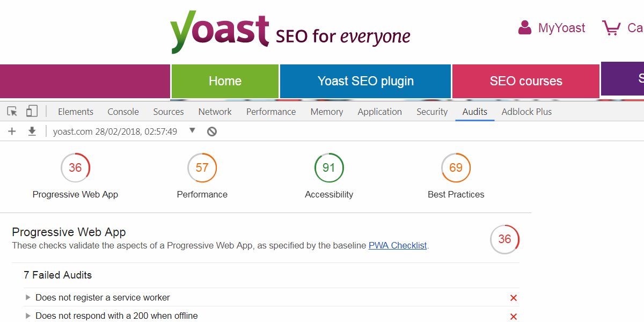Open the Elements tab
Screen dimensions: 644x322
(76, 112)
